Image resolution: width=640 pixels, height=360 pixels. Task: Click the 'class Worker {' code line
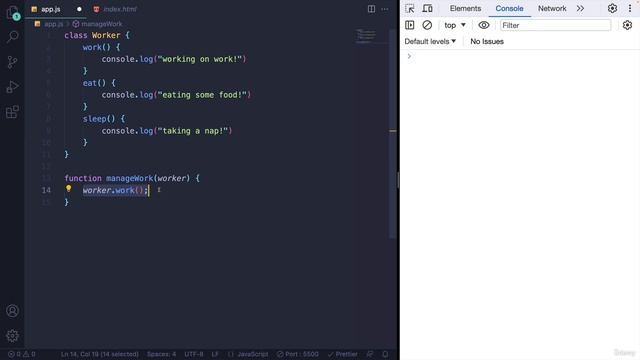[97, 36]
